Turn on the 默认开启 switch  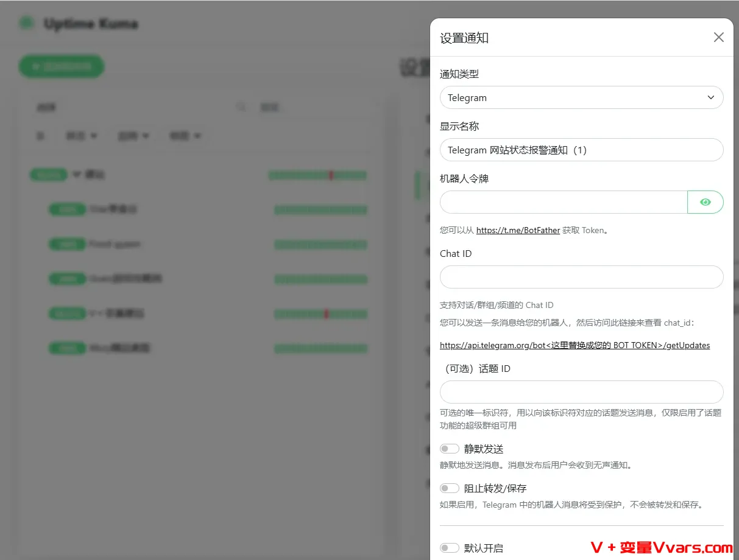[450, 548]
